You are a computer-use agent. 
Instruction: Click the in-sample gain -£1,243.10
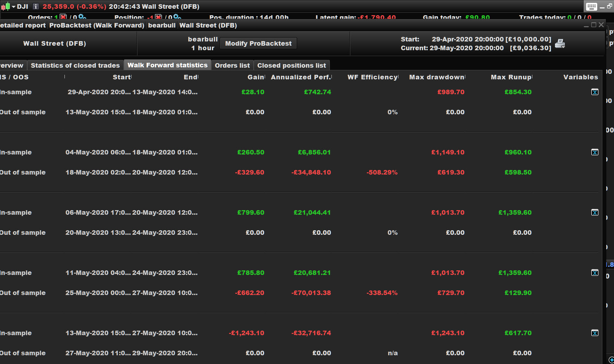click(x=247, y=333)
